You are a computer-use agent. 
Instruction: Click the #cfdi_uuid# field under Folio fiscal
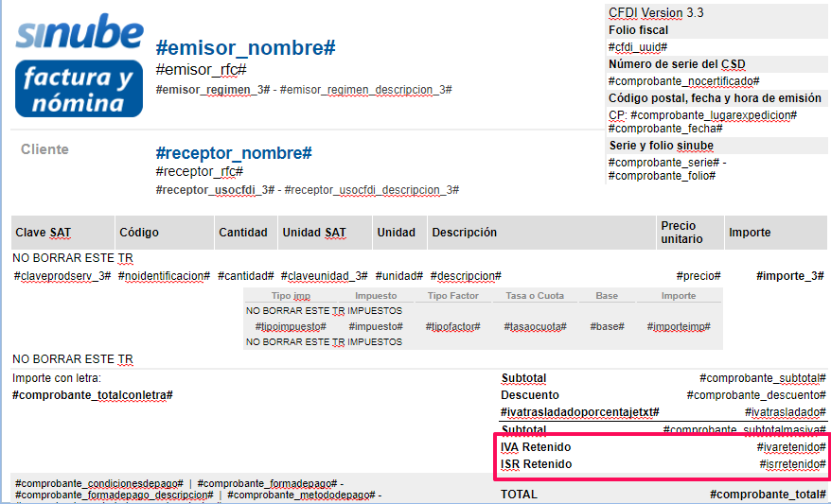pos(638,47)
